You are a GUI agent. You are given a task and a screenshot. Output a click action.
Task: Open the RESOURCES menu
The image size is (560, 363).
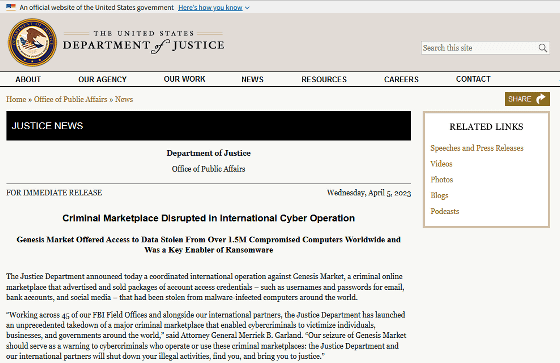pos(324,79)
